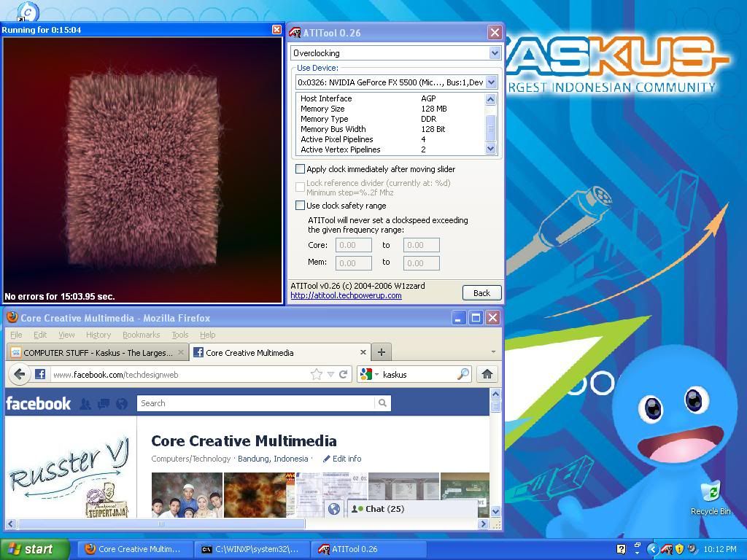Viewport: 747px width, 560px height.
Task: Click the Google search engine icon
Action: [x=365, y=374]
